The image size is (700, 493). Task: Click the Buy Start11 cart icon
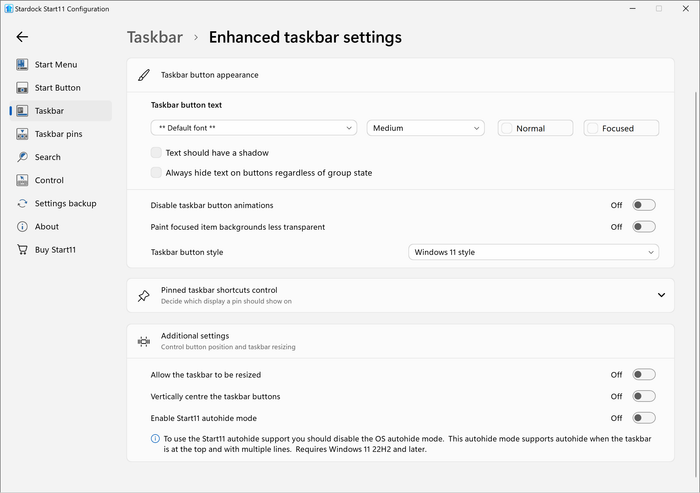[22, 249]
